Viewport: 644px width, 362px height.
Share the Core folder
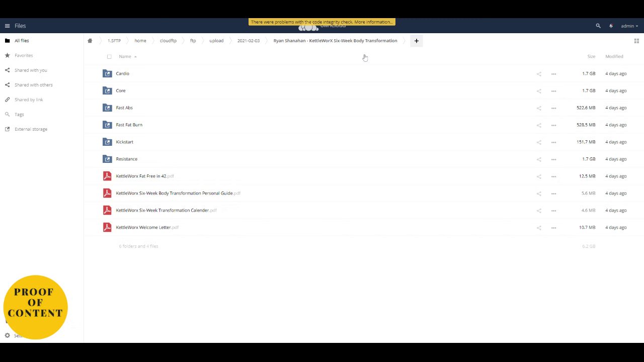coord(539,91)
